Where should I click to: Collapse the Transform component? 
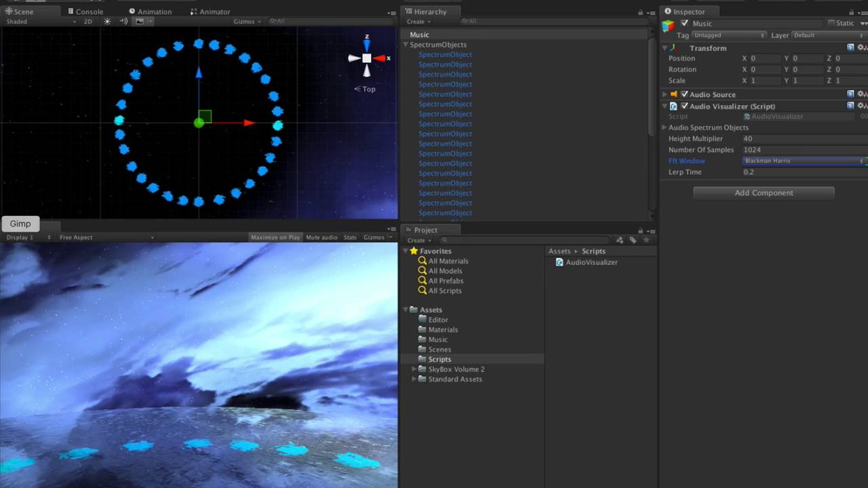click(665, 48)
